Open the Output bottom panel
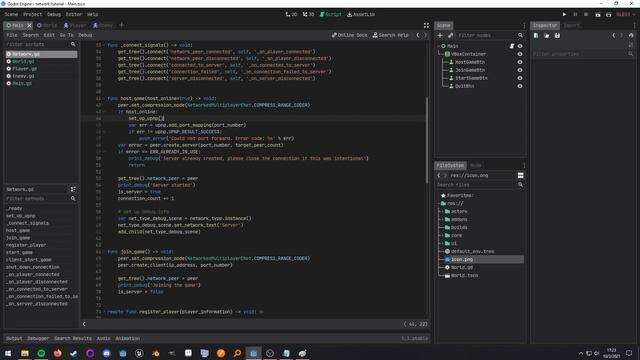This screenshot has width=640, height=360. click(14, 338)
